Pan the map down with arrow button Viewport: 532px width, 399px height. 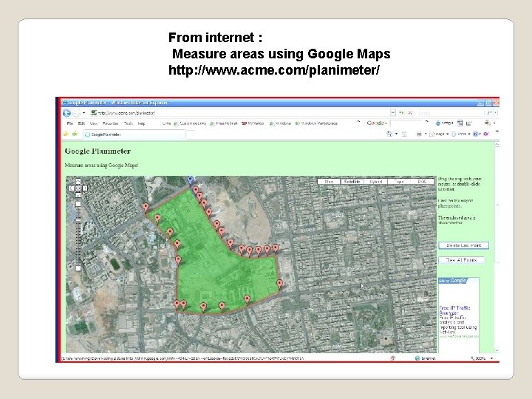tap(78, 195)
